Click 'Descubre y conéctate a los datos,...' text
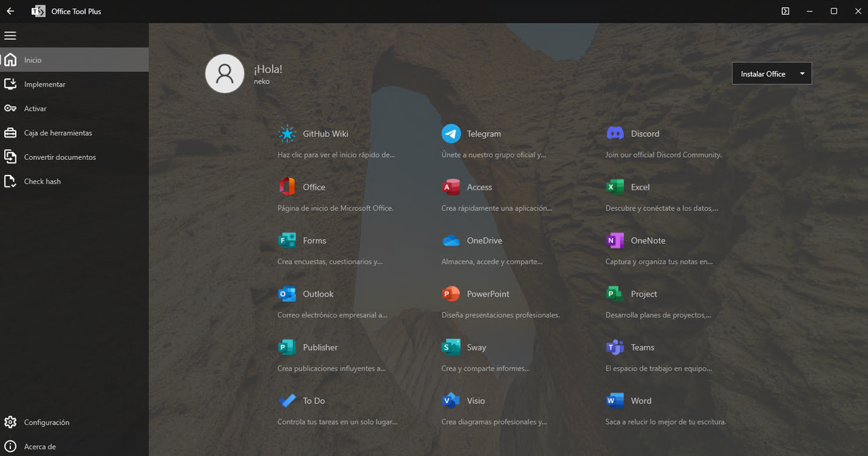Image resolution: width=868 pixels, height=456 pixels. tap(662, 208)
